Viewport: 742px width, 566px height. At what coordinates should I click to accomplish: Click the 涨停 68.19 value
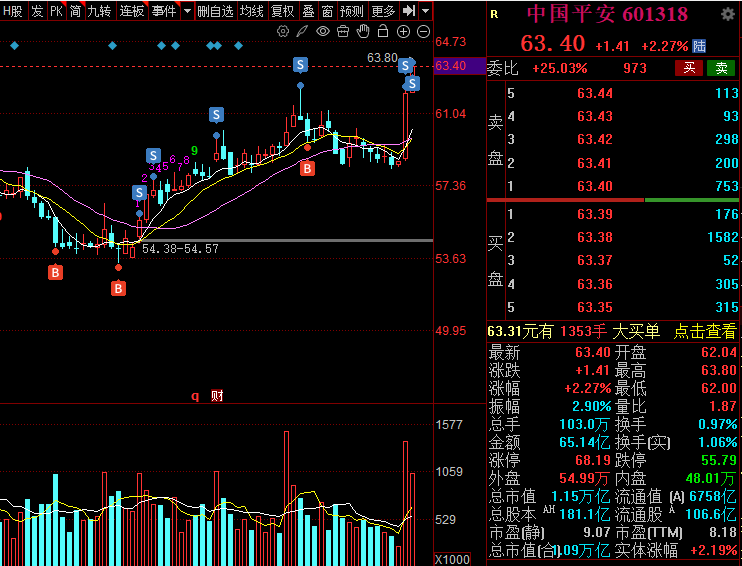click(592, 460)
